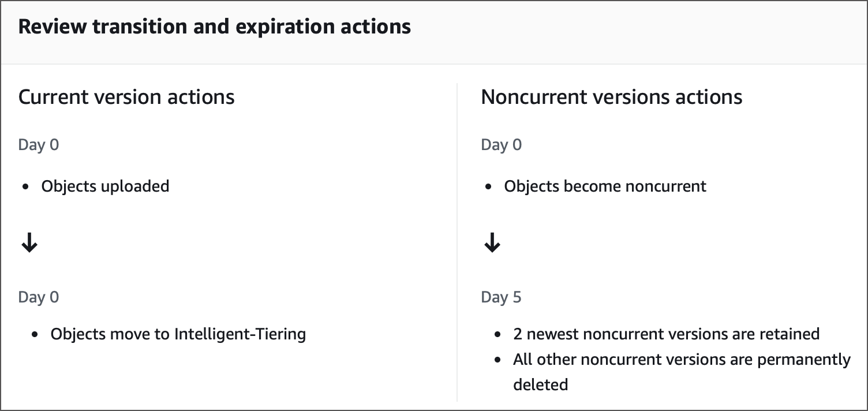Click the down arrow under Current version actions
This screenshot has height=411, width=868.
[29, 245]
